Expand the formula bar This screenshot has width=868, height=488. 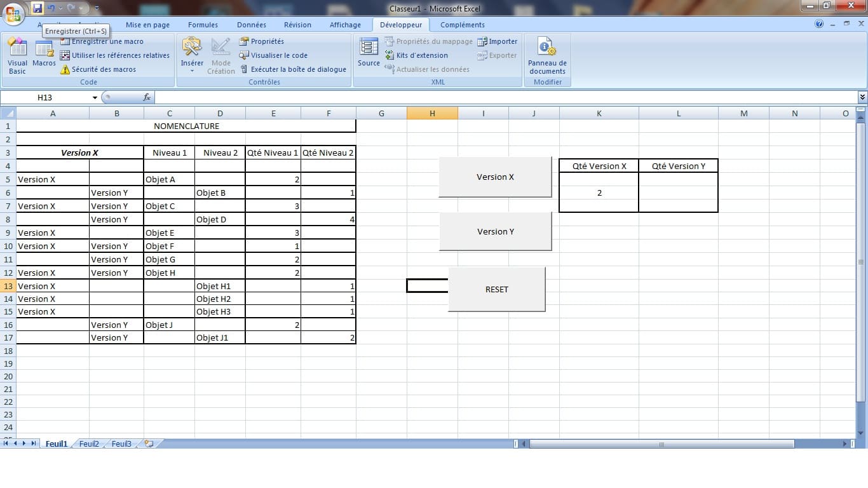(x=862, y=97)
